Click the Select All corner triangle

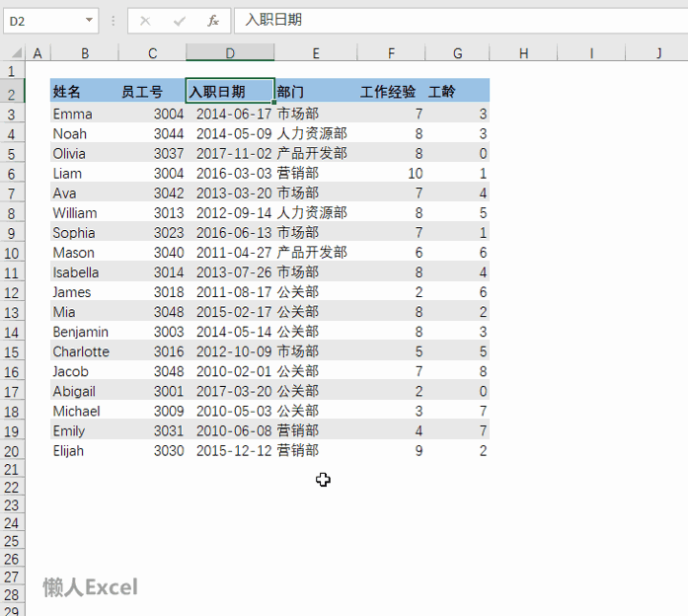point(12,53)
